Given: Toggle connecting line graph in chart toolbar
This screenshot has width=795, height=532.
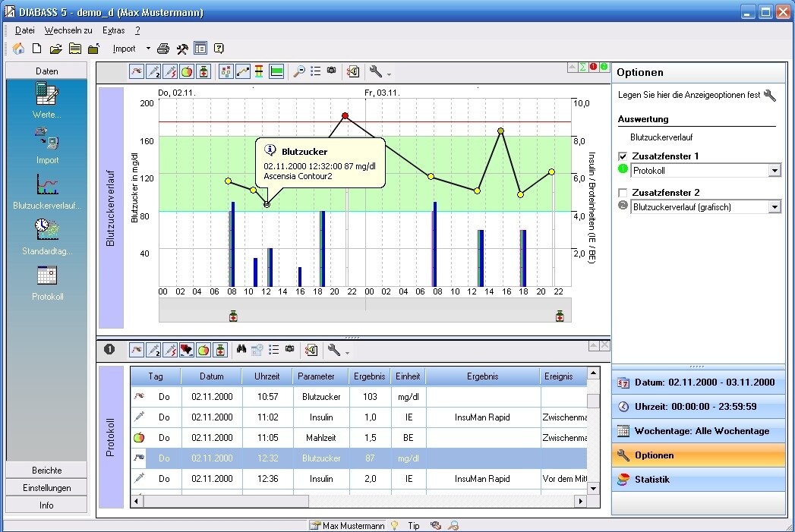Looking at the screenshot, I should coord(243,72).
